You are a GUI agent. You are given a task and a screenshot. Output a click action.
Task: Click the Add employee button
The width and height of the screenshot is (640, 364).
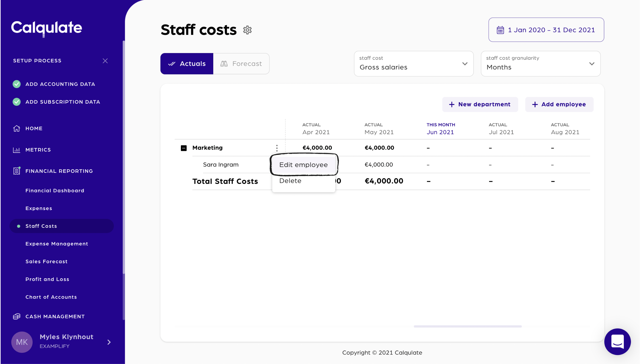tap(559, 104)
